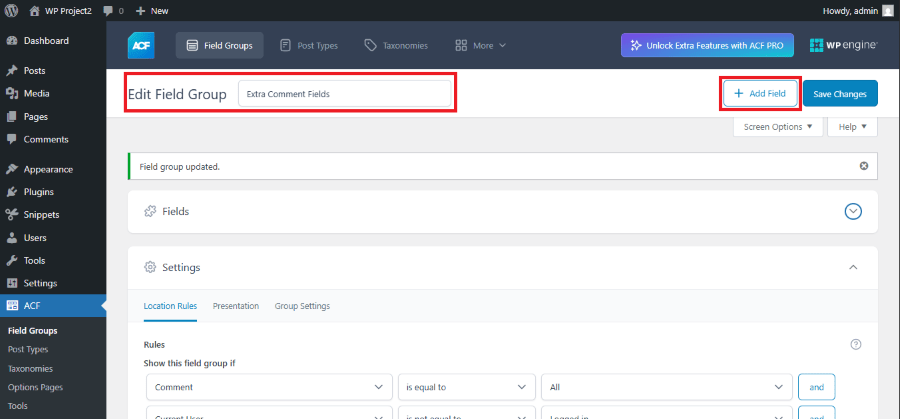Click the admin user avatar
The width and height of the screenshot is (900, 419).
(887, 10)
